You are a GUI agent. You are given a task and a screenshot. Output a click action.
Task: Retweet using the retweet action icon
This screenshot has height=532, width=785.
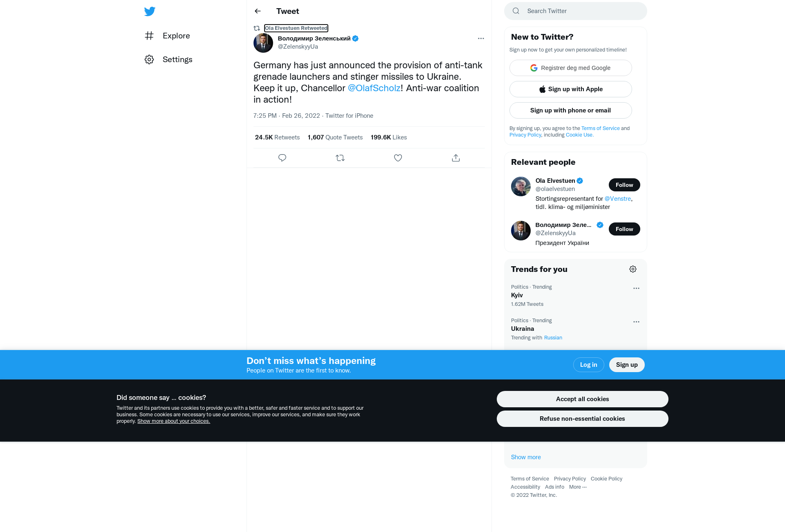pos(340,158)
